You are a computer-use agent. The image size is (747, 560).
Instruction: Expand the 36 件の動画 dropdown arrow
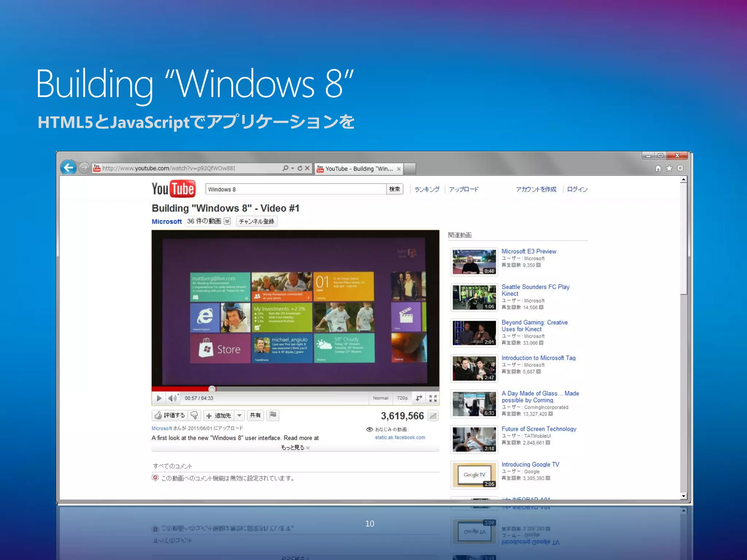pos(227,221)
